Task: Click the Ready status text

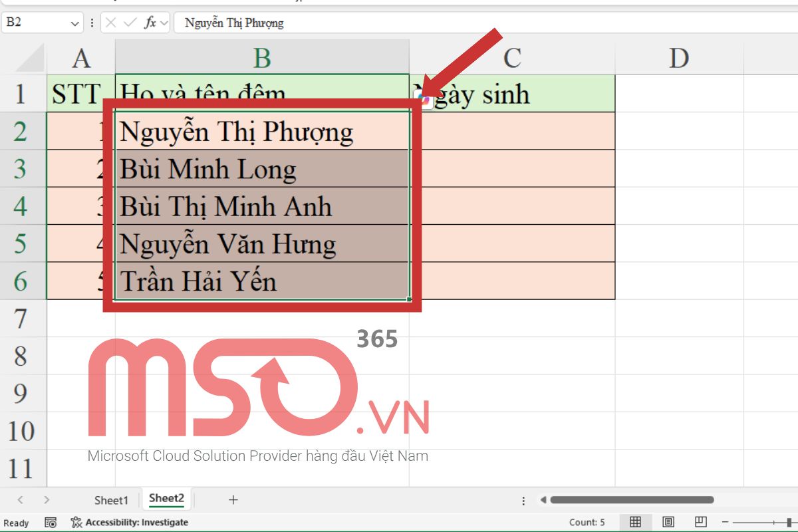Action: tap(17, 523)
